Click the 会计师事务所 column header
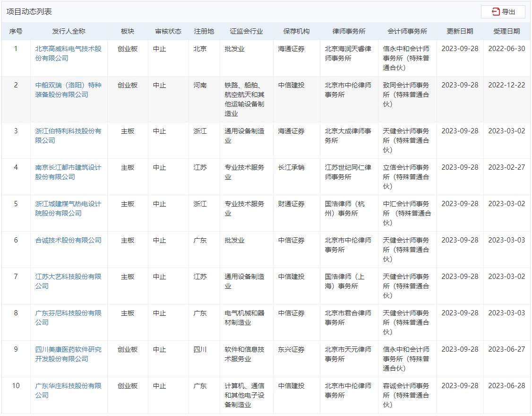The image size is (532, 416). tap(407, 31)
